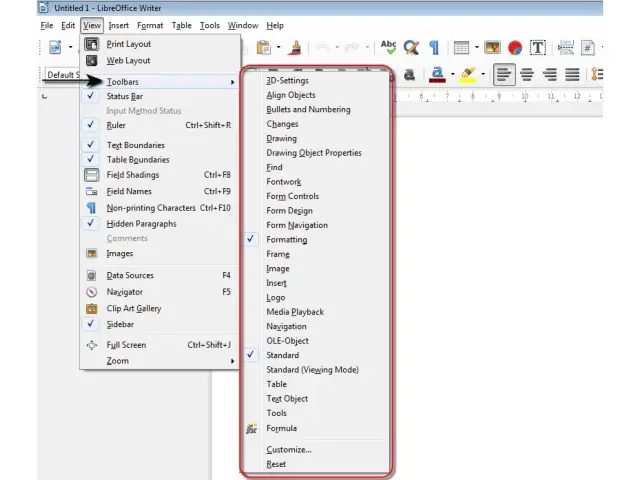Click the shadowed letter a icon
640x480 pixels.
409,75
